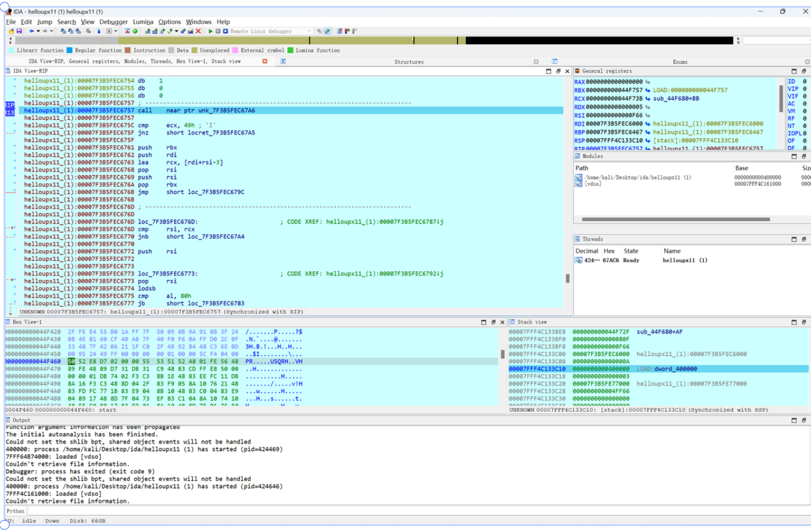The width and height of the screenshot is (811, 532).
Task: Open the dropdown beside the A text icon
Action: pyautogui.click(x=116, y=31)
